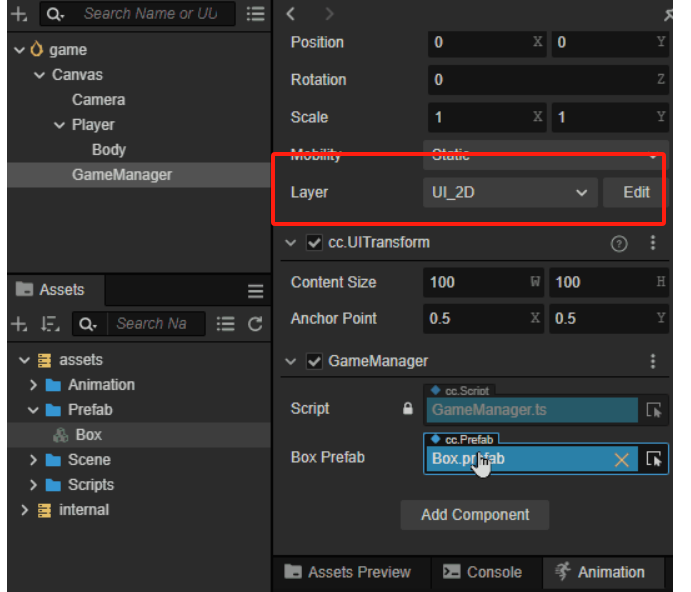The width and height of the screenshot is (691, 592).
Task: Select the Animation folder icon
Action: 53,386
